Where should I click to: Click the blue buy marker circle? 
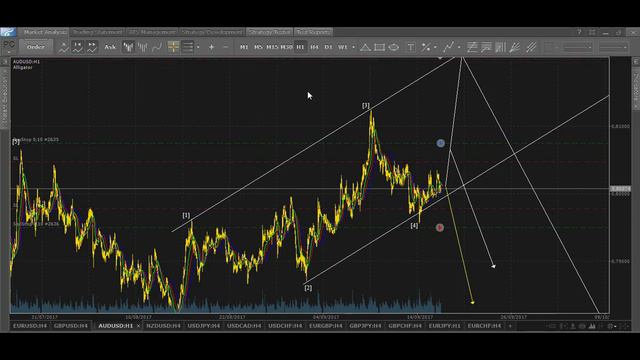tap(440, 143)
